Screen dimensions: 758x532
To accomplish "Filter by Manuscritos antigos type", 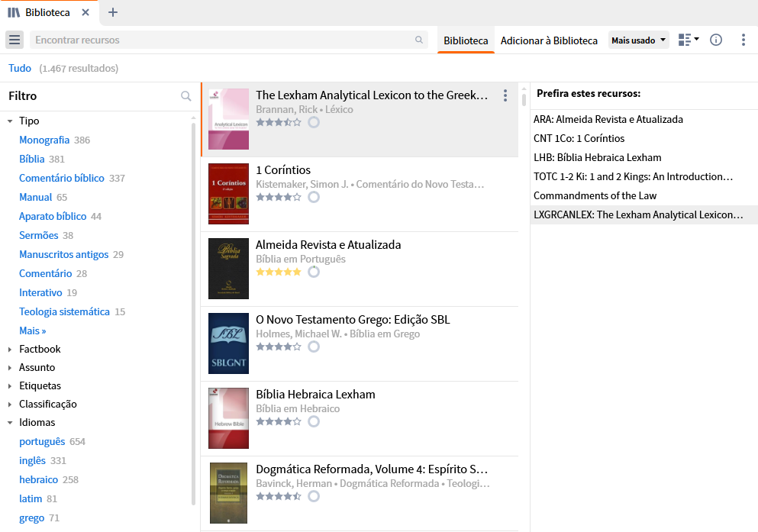I will click(x=64, y=255).
